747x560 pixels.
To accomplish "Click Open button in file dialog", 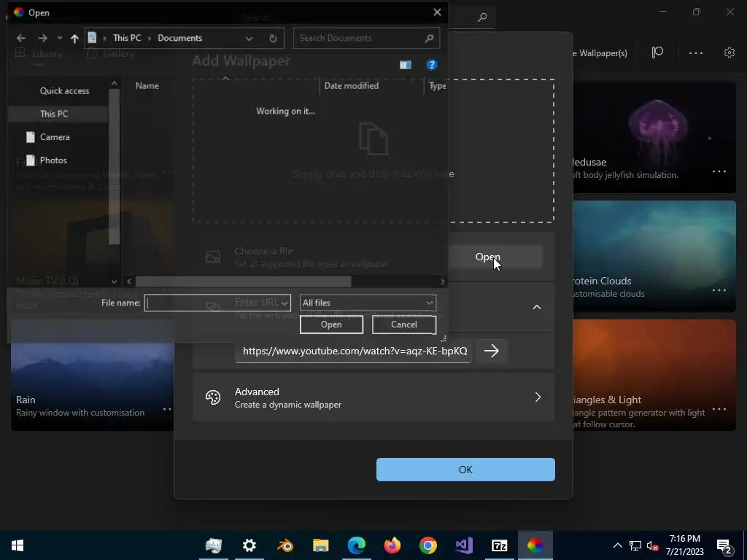I will pyautogui.click(x=331, y=324).
